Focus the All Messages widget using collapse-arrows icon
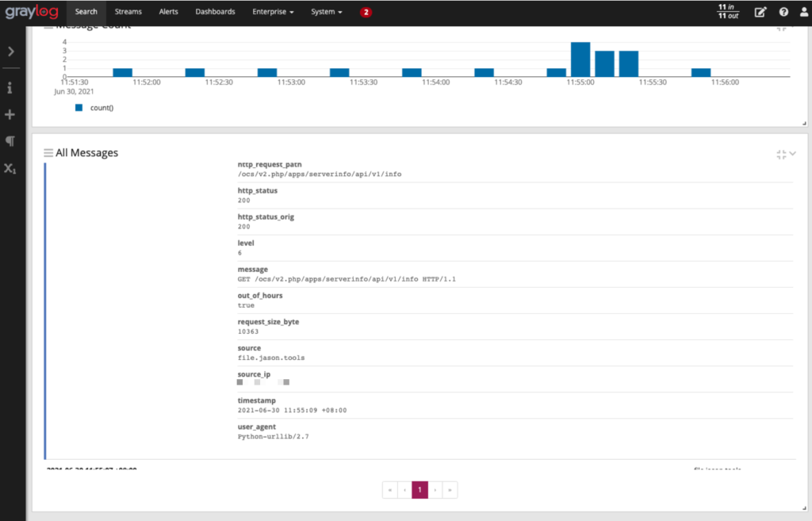 point(781,155)
